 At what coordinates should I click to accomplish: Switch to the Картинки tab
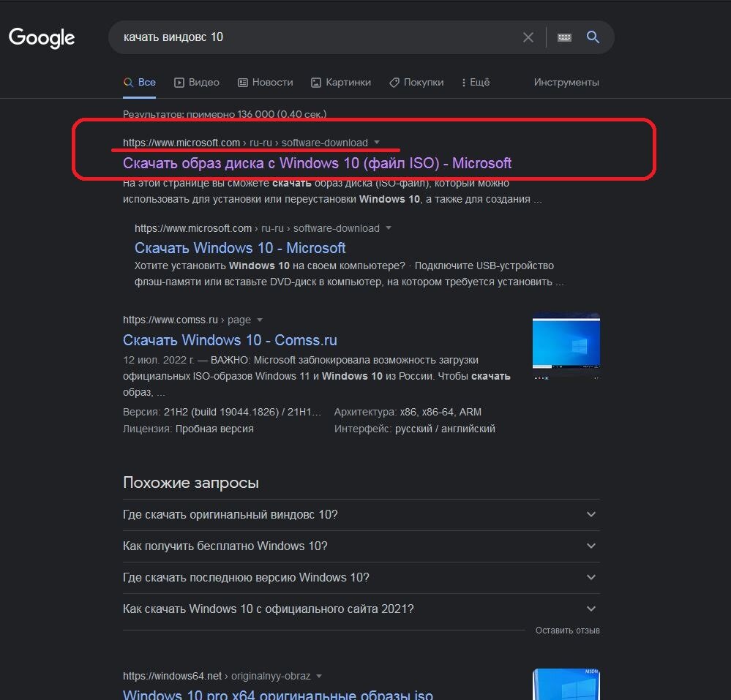341,83
